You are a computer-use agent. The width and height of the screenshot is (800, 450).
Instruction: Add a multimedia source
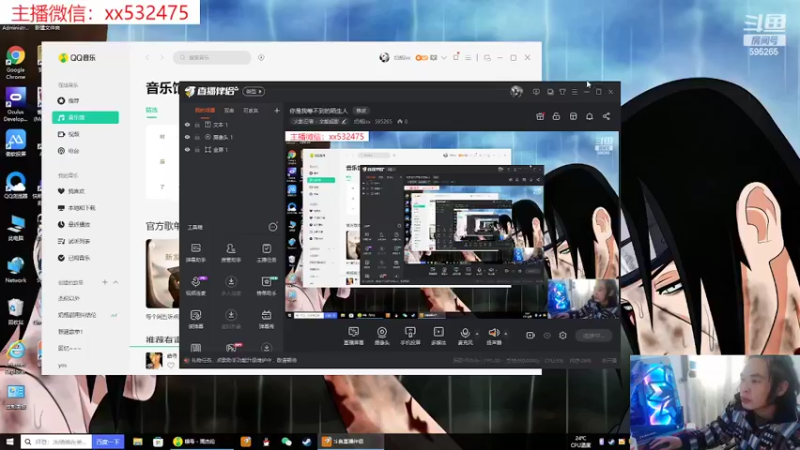(438, 336)
